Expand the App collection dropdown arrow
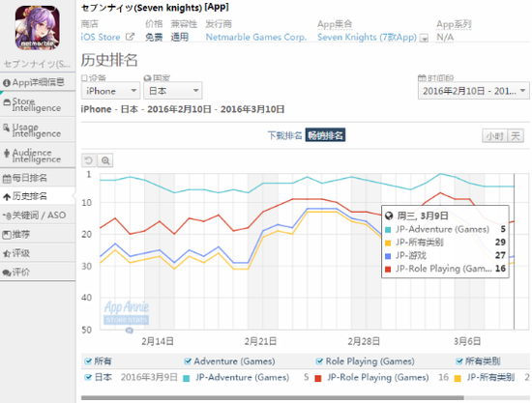 424,39
